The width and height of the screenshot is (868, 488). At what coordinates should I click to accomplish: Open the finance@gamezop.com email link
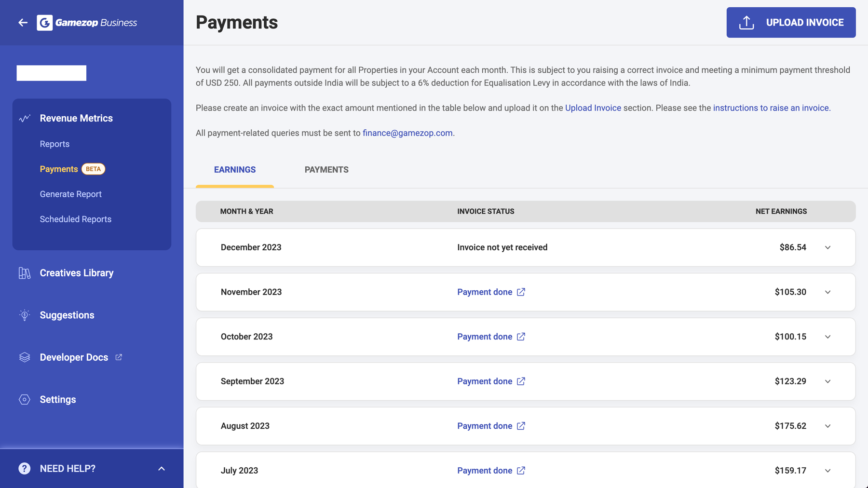(407, 133)
